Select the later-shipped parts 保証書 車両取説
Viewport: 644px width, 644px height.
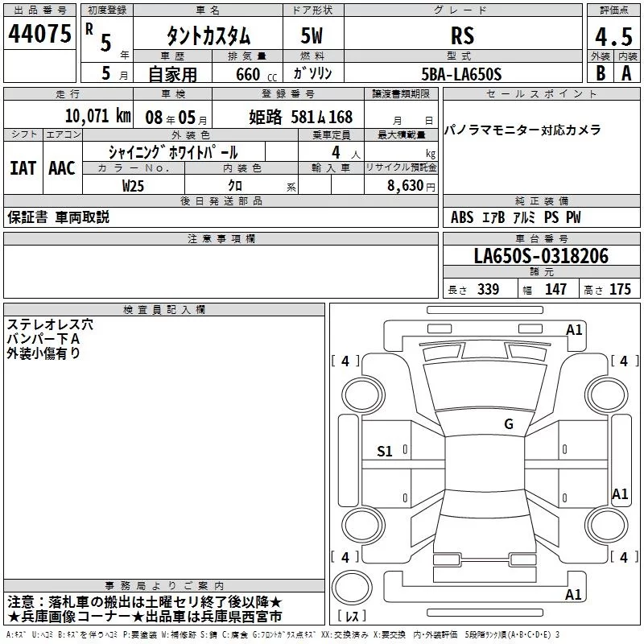click(58, 217)
